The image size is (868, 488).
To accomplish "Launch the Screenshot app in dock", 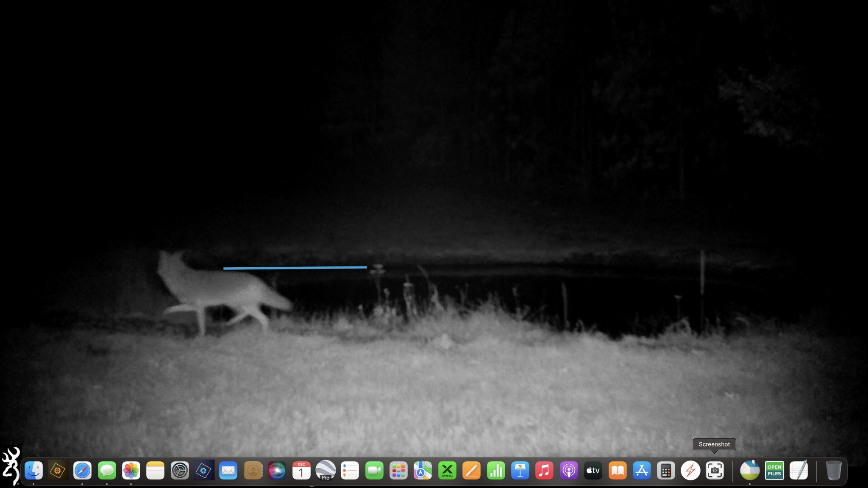I will tap(715, 471).
